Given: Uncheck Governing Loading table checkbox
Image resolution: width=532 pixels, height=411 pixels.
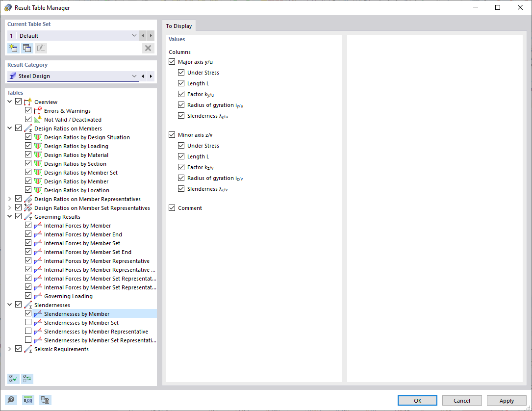Looking at the screenshot, I should pyautogui.click(x=28, y=296).
